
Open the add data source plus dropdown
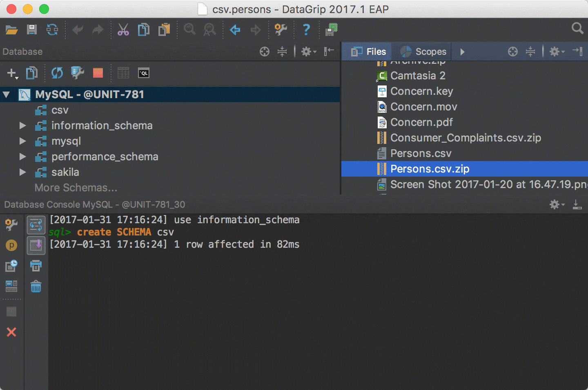click(12, 74)
